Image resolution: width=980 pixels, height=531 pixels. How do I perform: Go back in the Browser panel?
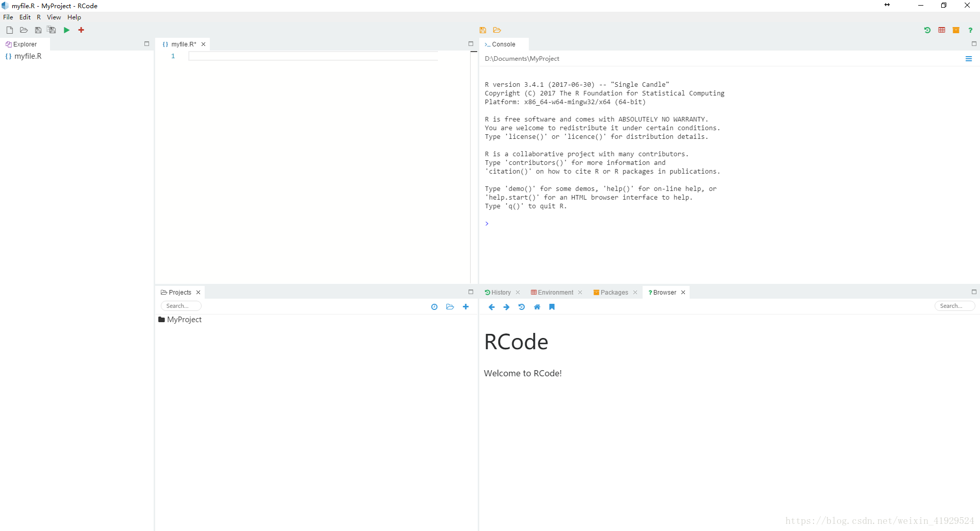(492, 307)
